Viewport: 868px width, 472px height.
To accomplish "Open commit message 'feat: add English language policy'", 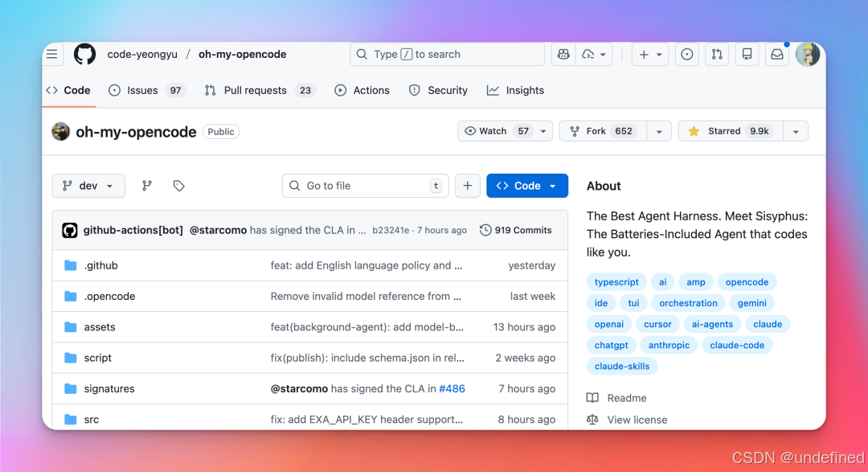I will click(x=366, y=265).
